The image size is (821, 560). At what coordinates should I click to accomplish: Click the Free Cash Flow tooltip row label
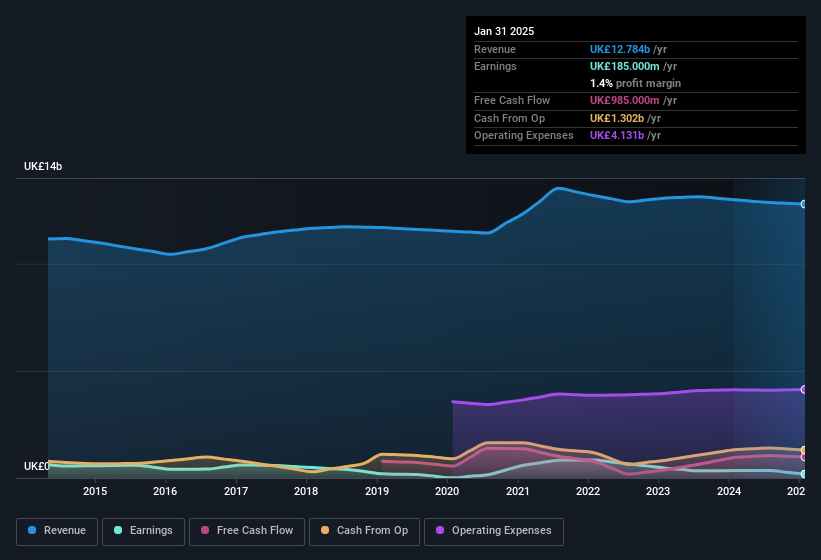pyautogui.click(x=512, y=100)
